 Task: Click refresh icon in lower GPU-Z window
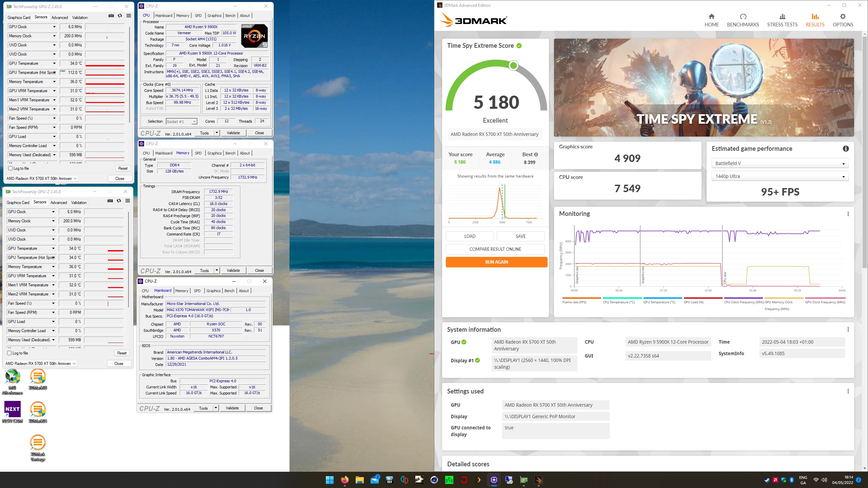point(119,201)
